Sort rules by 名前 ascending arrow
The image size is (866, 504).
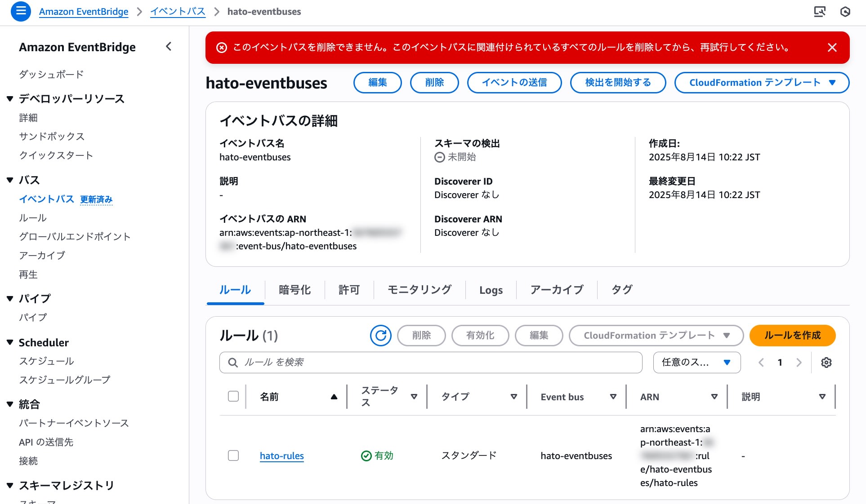pyautogui.click(x=334, y=397)
